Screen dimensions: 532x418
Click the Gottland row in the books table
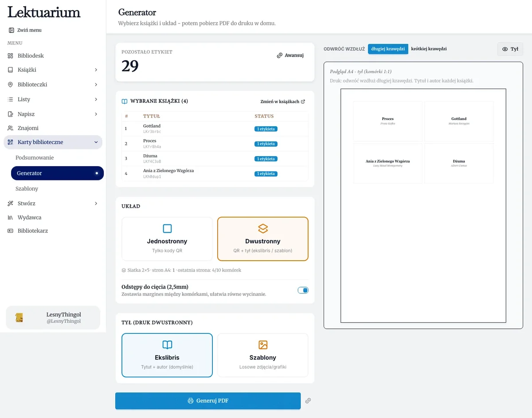(x=215, y=129)
